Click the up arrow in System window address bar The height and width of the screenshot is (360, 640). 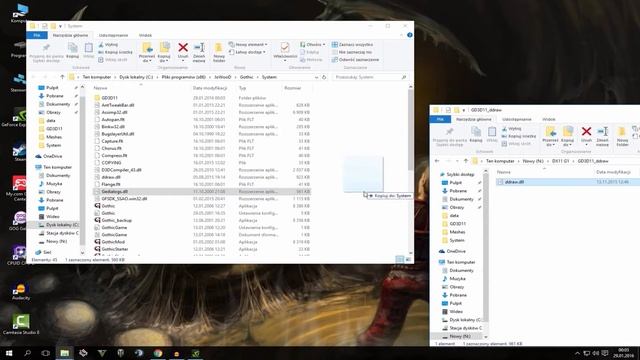[x=62, y=77]
